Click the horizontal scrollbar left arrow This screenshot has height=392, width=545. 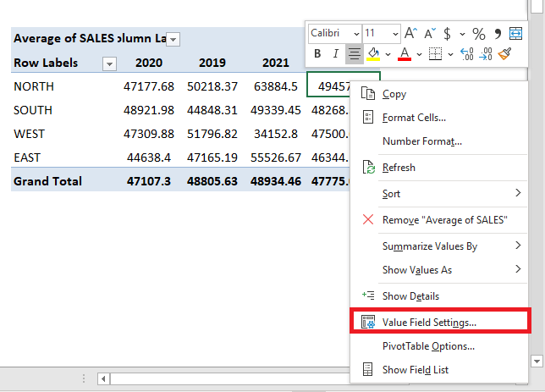(103, 378)
